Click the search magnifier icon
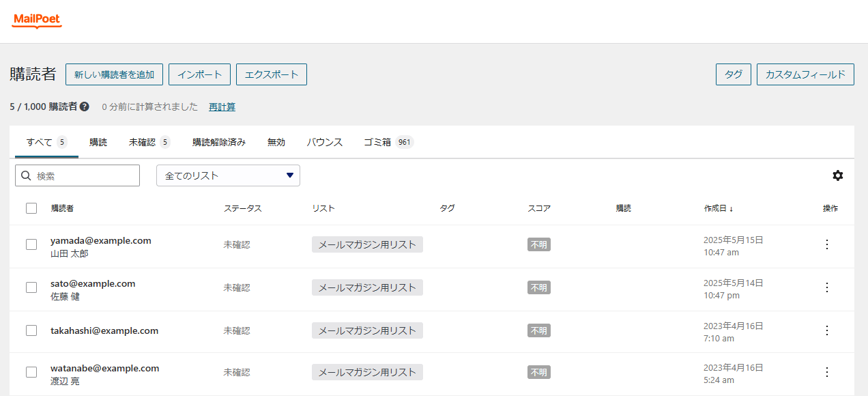The width and height of the screenshot is (868, 396). 27,175
